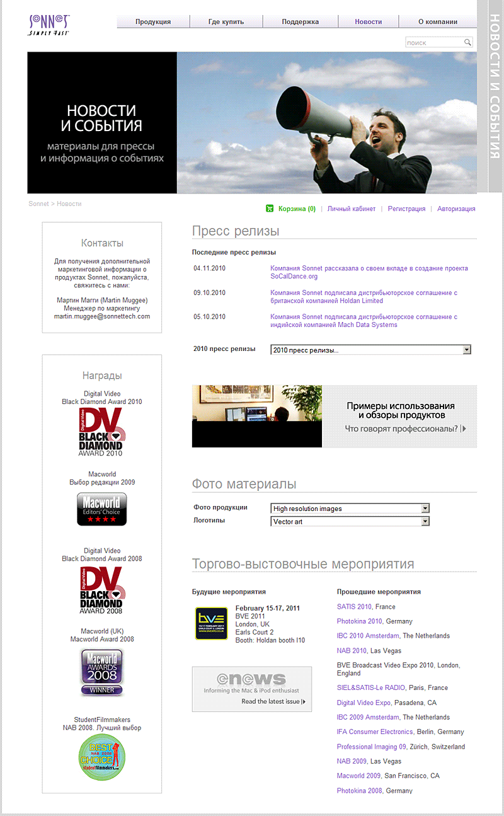Open the Mach Data Systems press release
Viewport: 504px width, 816px height.
pyautogui.click(x=364, y=321)
